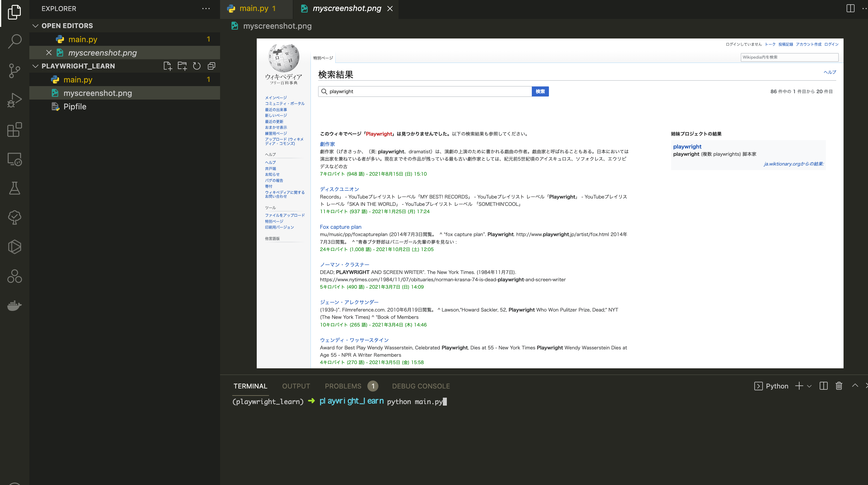This screenshot has height=485, width=868.
Task: Select the main.py tab
Action: coord(251,8)
